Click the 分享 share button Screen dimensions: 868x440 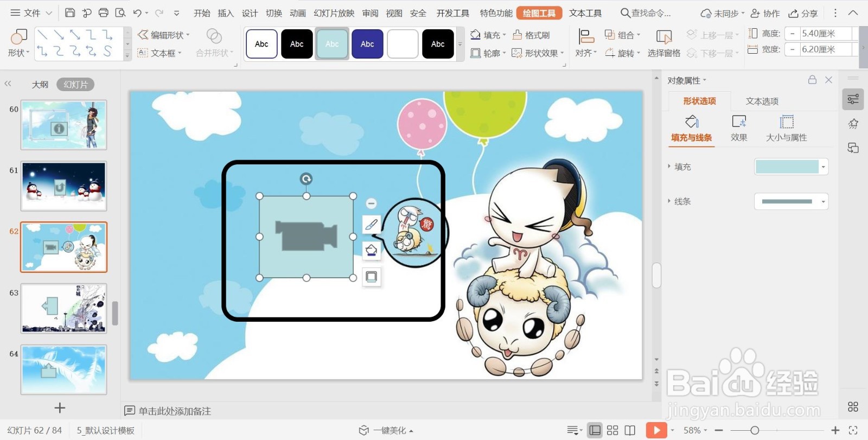point(803,13)
